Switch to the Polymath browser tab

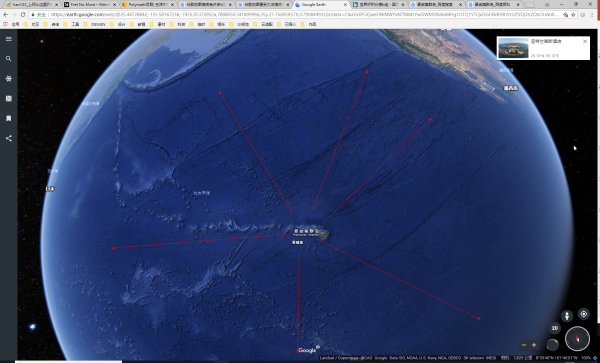tap(148, 5)
